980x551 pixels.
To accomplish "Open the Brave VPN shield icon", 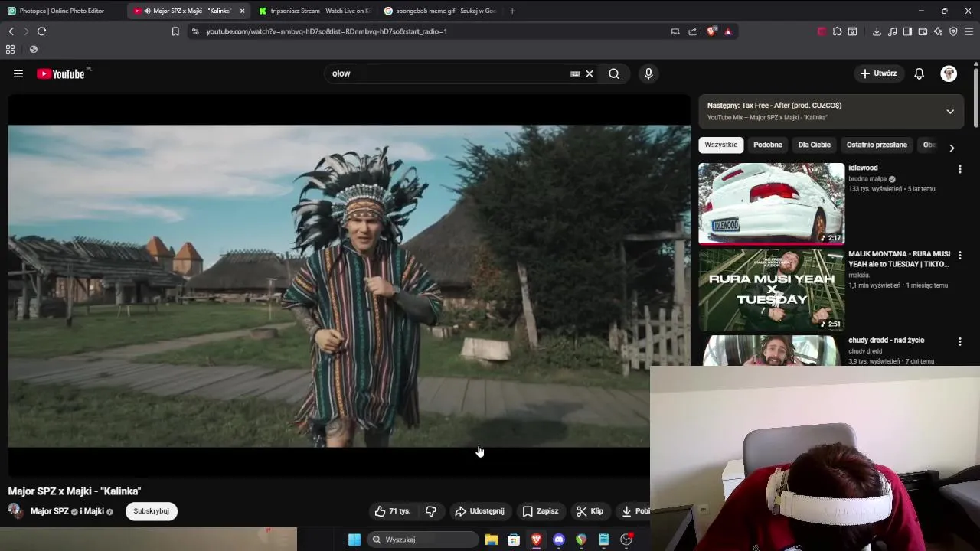I will [x=953, y=31].
